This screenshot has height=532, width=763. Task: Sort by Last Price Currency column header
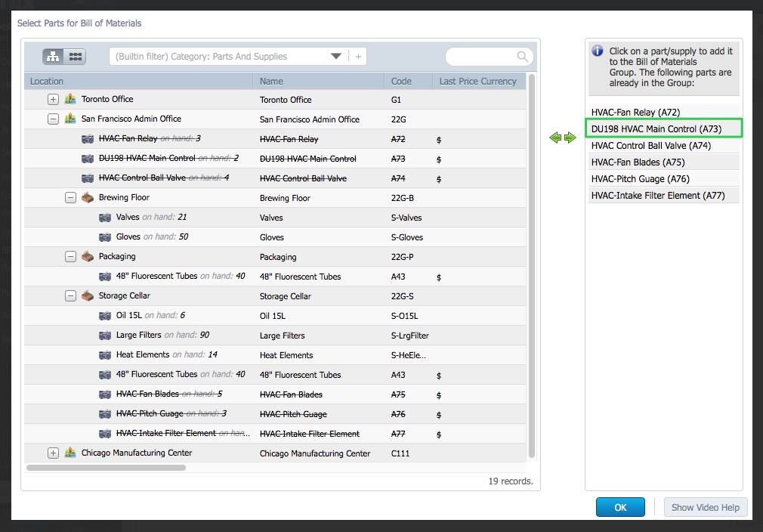(479, 82)
